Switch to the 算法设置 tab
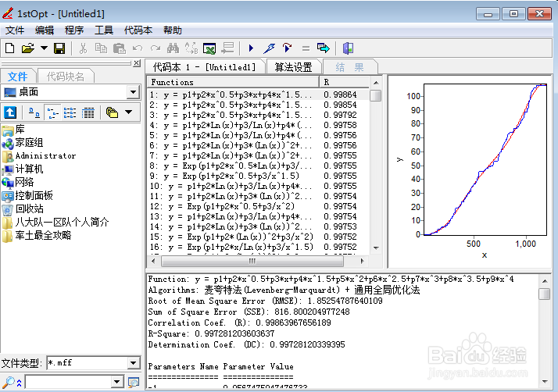 click(x=293, y=67)
